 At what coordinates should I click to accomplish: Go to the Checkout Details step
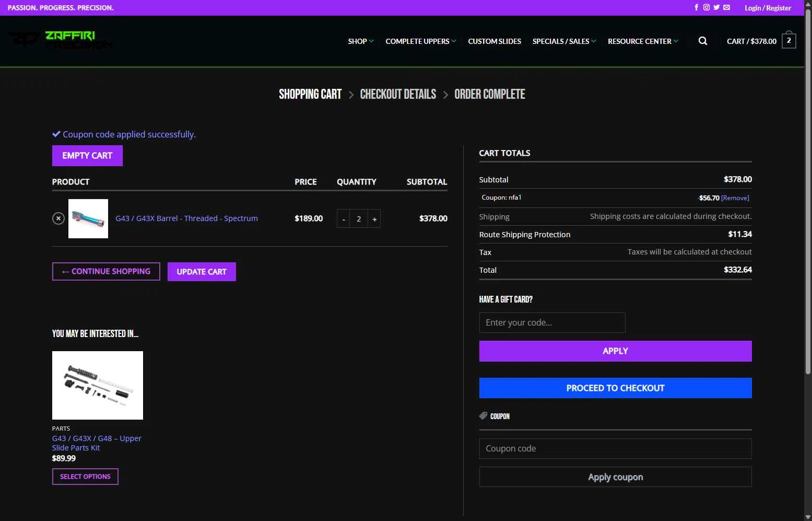point(398,94)
